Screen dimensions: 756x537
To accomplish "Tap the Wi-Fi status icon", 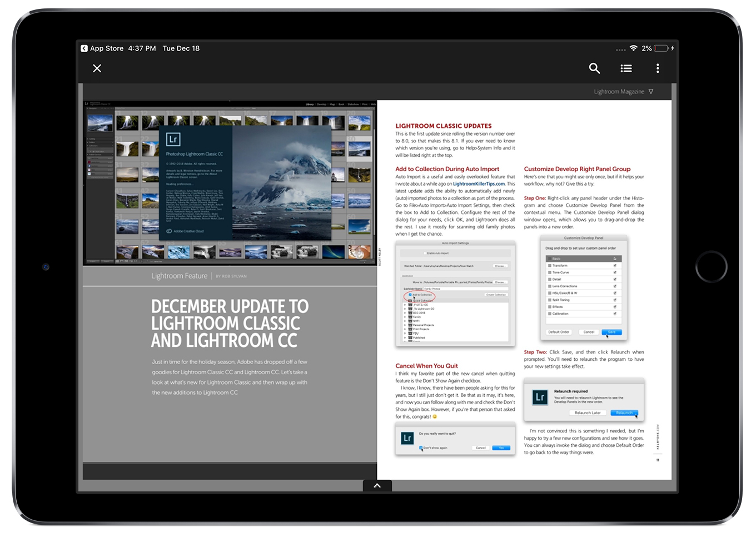I will click(x=633, y=48).
